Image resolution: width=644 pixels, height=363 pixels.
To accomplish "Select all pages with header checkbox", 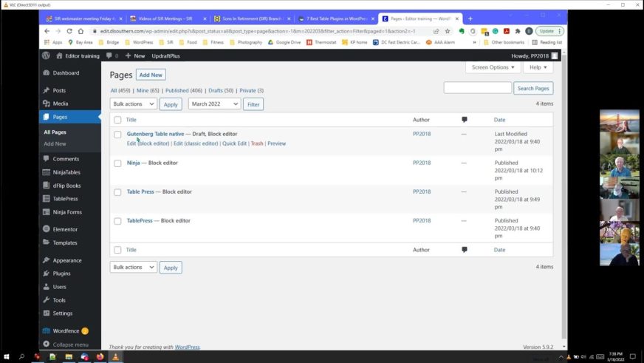I will (x=117, y=120).
